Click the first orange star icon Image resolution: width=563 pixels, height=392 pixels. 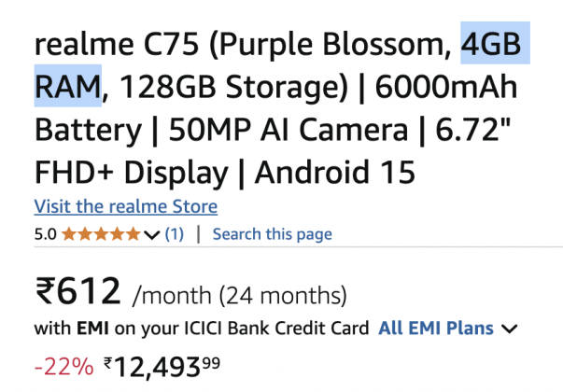point(68,234)
